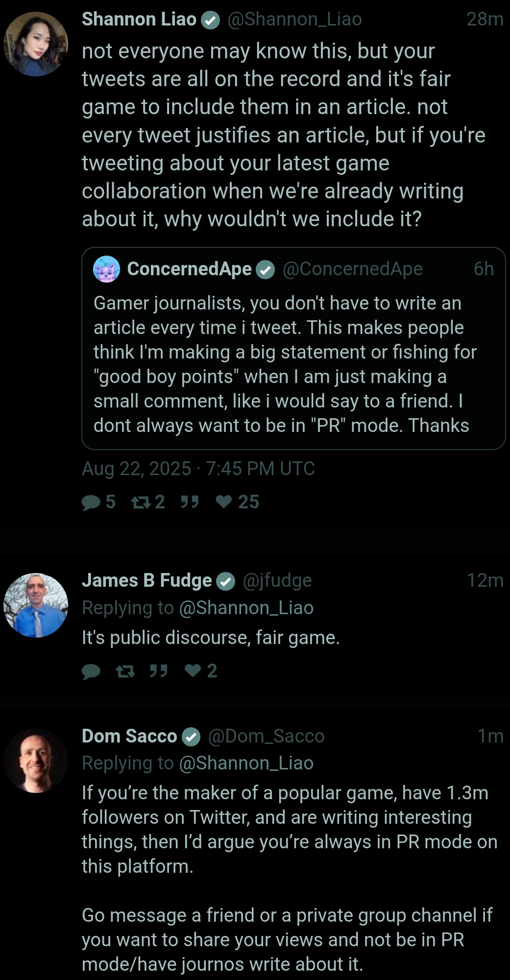Visit the @jfudge profile handle
Image resolution: width=510 pixels, height=980 pixels.
(x=277, y=580)
